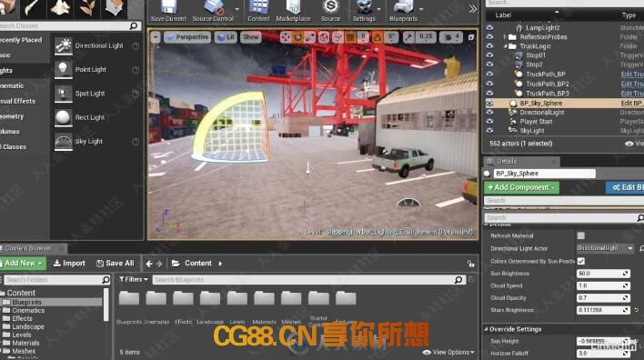This screenshot has height=360, width=644.
Task: Open the Marketplace toolbar icon
Action: click(x=293, y=7)
